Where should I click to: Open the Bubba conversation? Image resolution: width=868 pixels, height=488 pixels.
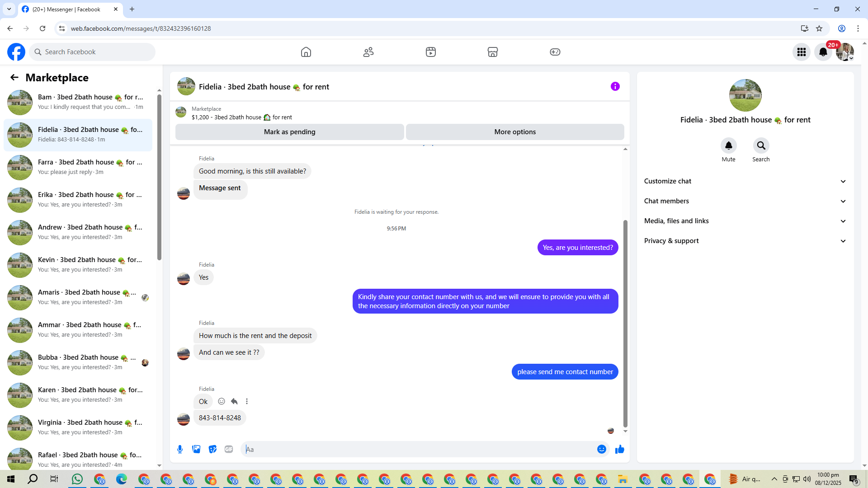click(78, 362)
